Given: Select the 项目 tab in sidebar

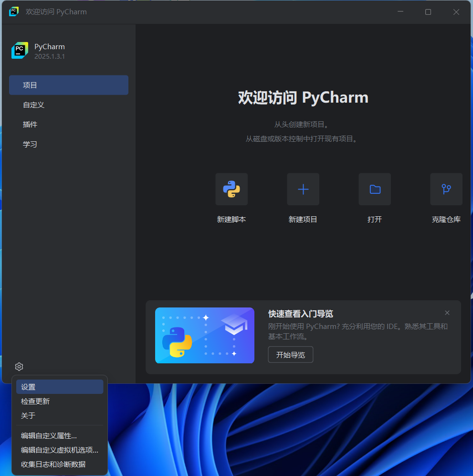Looking at the screenshot, I should pyautogui.click(x=69, y=85).
